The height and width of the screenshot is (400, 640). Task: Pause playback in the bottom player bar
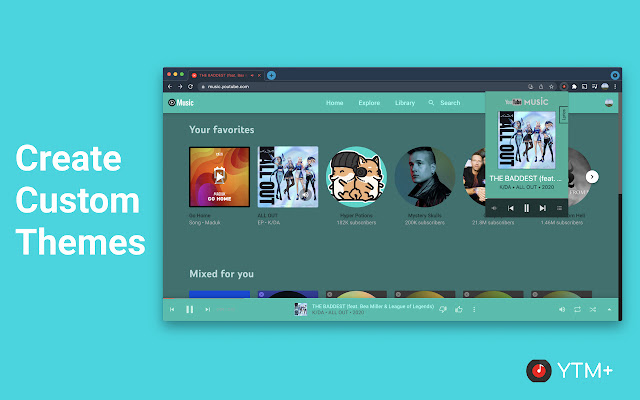(x=189, y=309)
